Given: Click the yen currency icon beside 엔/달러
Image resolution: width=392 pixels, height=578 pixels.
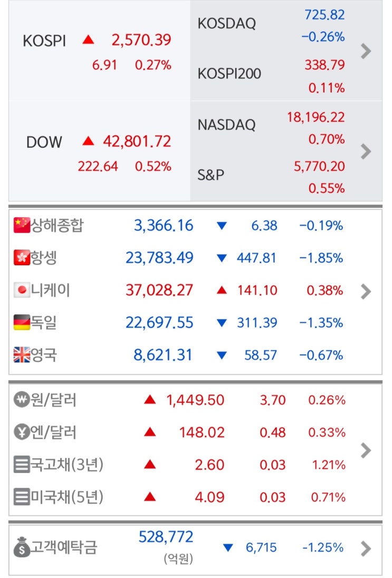Looking at the screenshot, I should pos(21,432).
